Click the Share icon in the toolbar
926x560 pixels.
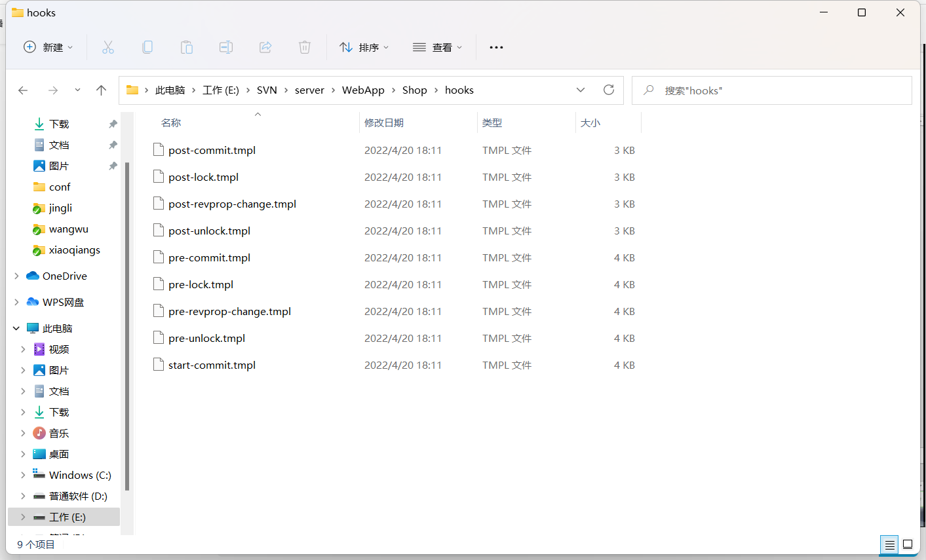(265, 47)
